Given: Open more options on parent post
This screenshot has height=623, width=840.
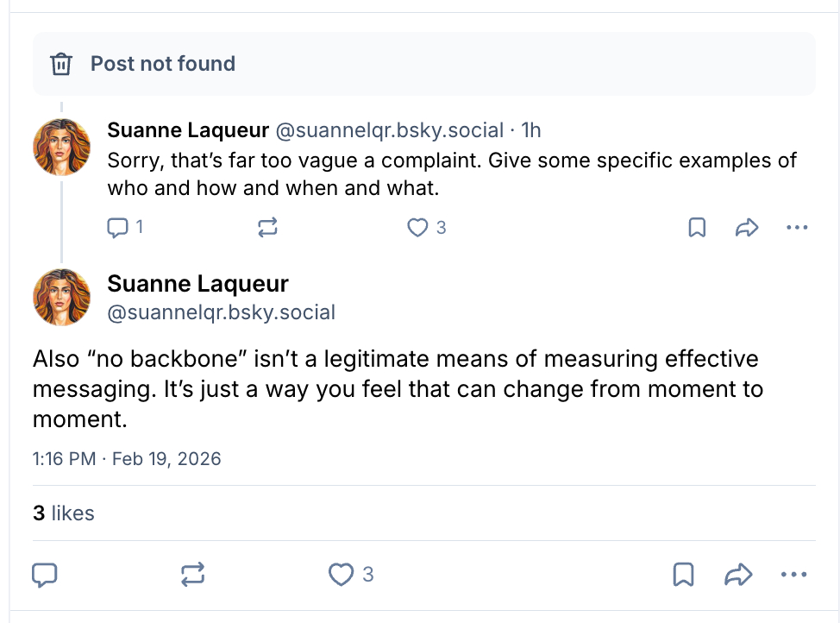Looking at the screenshot, I should tap(797, 228).
